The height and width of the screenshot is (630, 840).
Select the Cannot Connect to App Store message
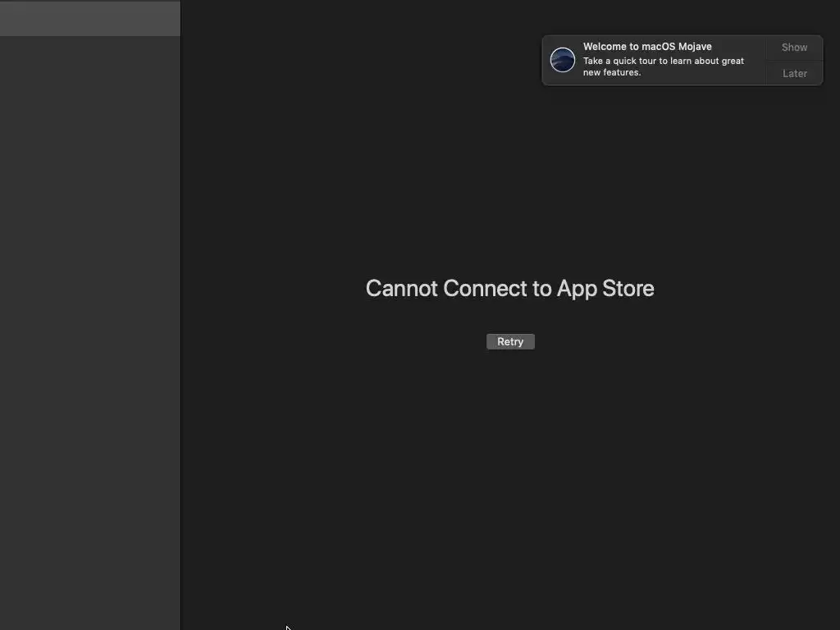coord(509,288)
